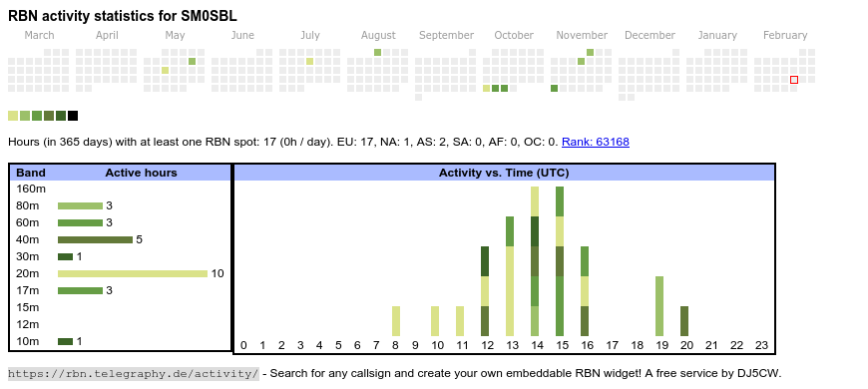Click the 'January' month label

[717, 36]
